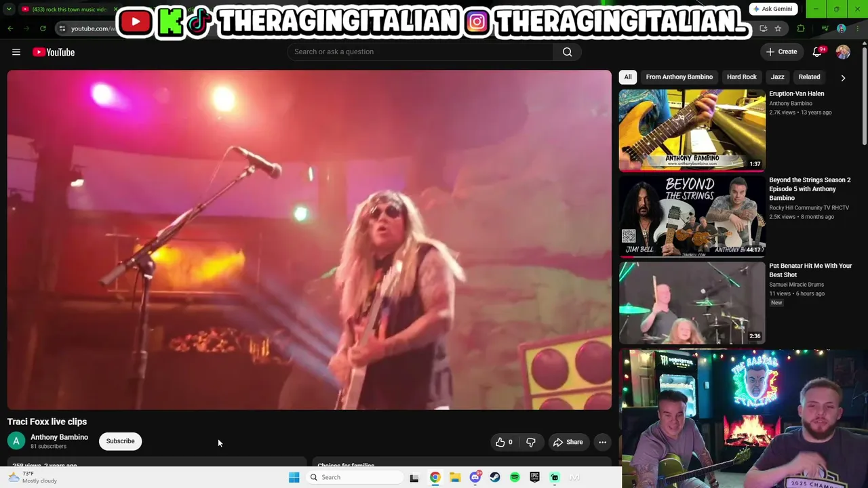Open Anthony Bambino channel name link

click(x=59, y=437)
